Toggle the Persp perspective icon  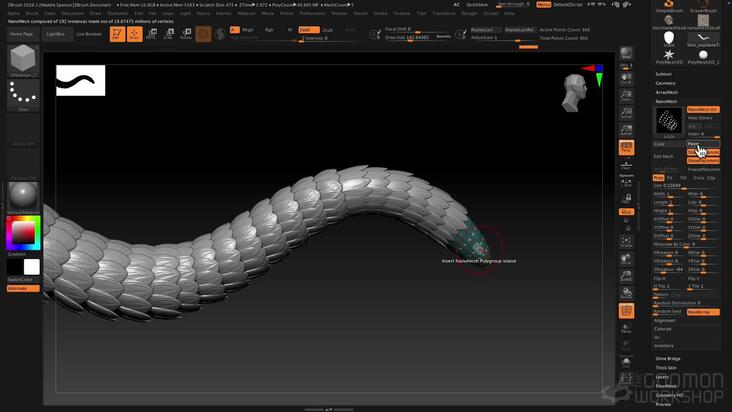(x=626, y=147)
